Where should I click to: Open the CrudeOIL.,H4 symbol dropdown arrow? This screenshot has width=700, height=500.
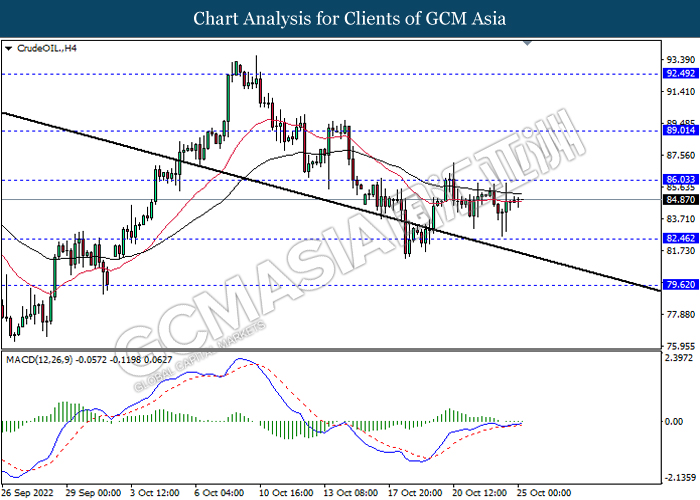9,48
